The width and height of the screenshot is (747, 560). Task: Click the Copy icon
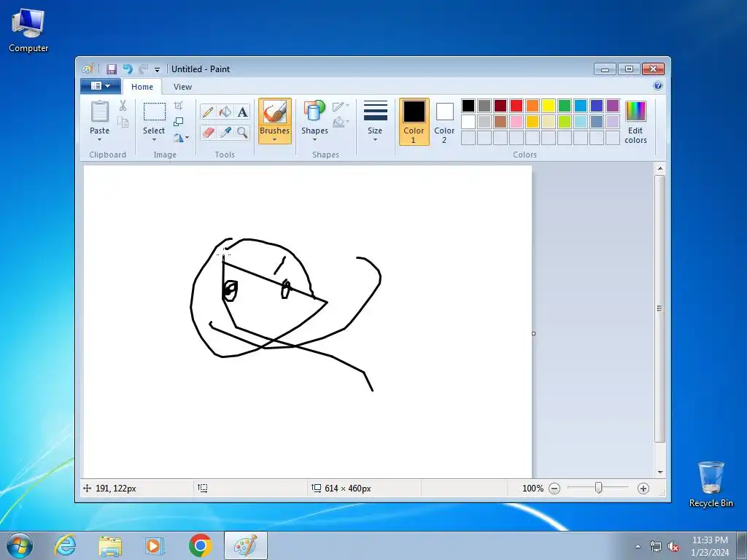click(x=123, y=122)
